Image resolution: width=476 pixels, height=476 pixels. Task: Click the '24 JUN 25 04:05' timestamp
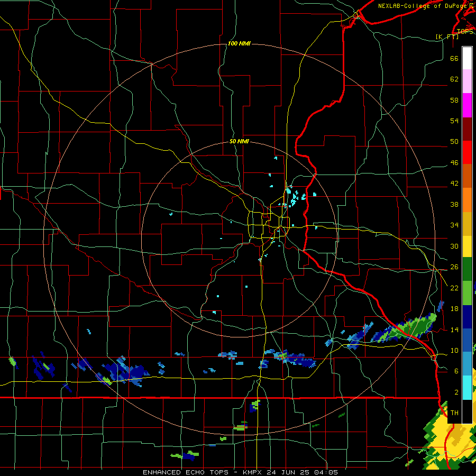point(302,472)
